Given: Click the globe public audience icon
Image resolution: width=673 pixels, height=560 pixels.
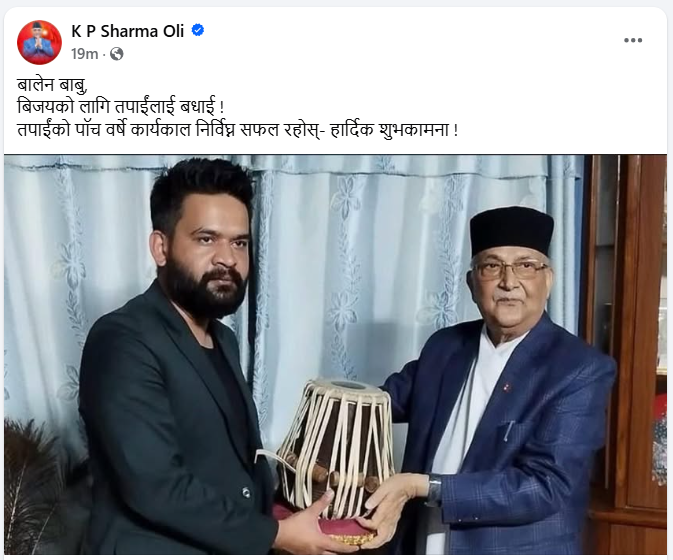Looking at the screenshot, I should (x=117, y=54).
